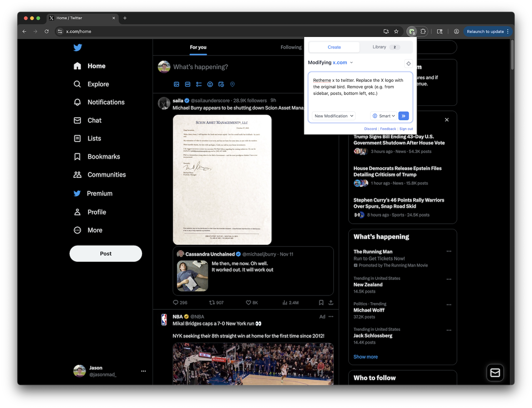
Task: Click the What's happening compose field
Action: [200, 67]
